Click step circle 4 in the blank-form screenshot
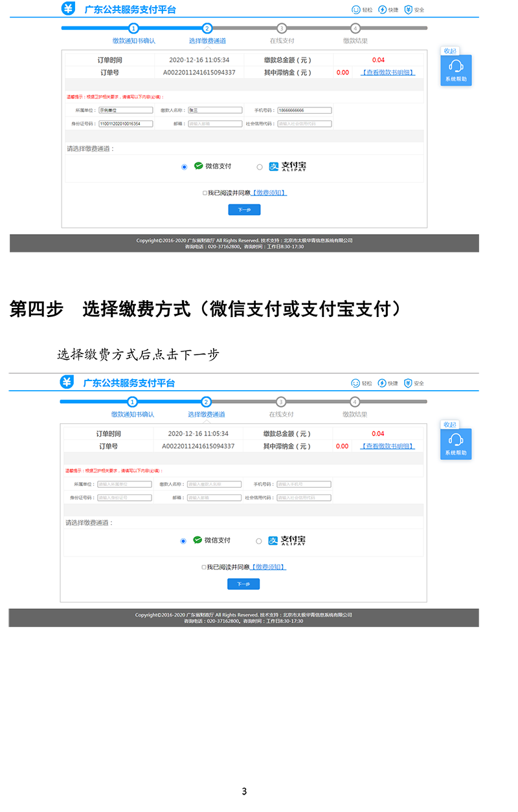The height and width of the screenshot is (812, 518). coord(355,402)
